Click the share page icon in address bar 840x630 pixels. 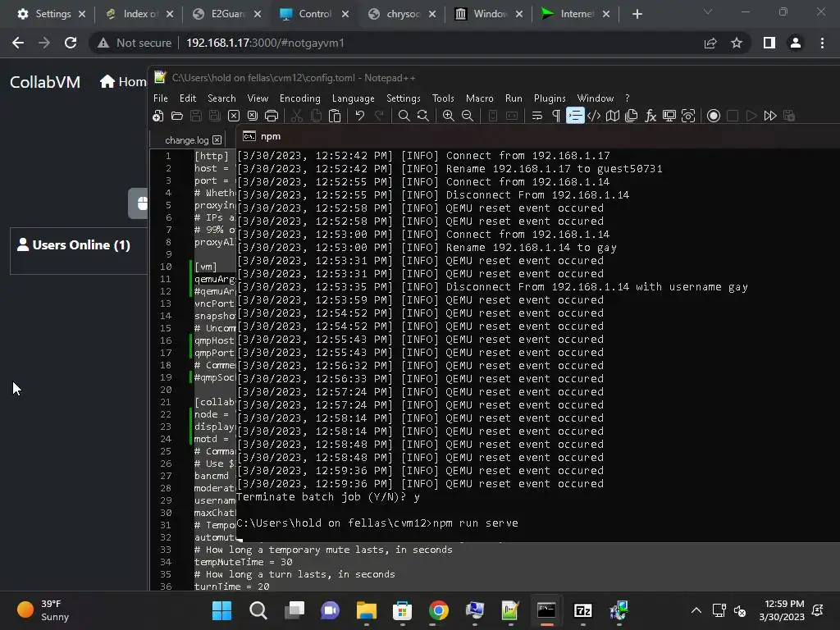(710, 43)
